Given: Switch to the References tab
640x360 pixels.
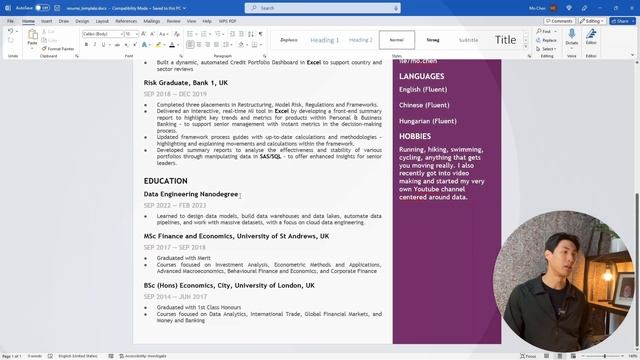Looking at the screenshot, I should click(x=126, y=21).
